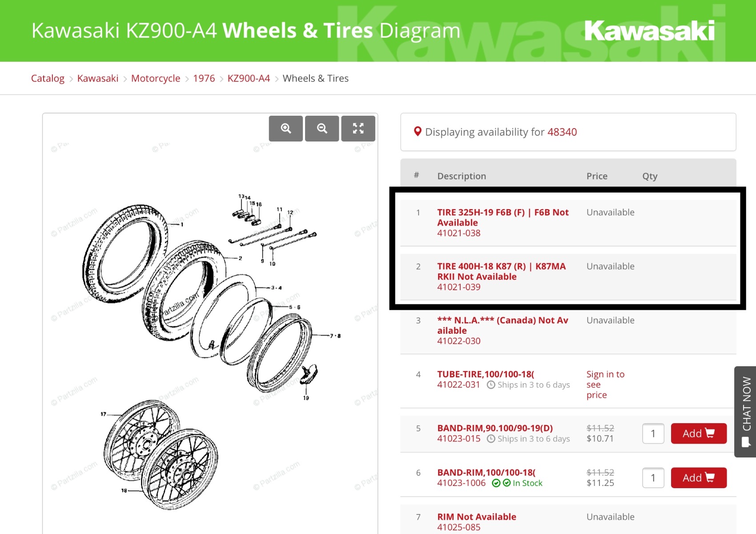Screen dimensions: 756x534
Task: Add BAND-RIM 41023-015 to cart
Action: pos(699,433)
